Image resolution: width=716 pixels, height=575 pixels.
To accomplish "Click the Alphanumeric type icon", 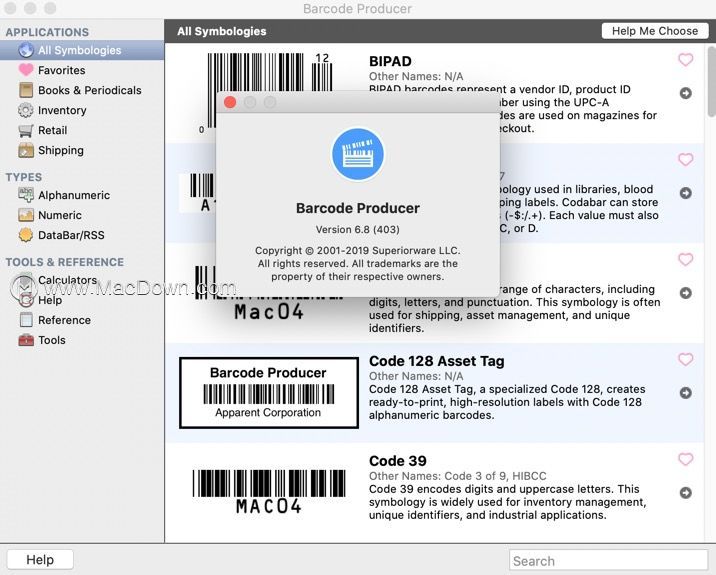I will 26,195.
